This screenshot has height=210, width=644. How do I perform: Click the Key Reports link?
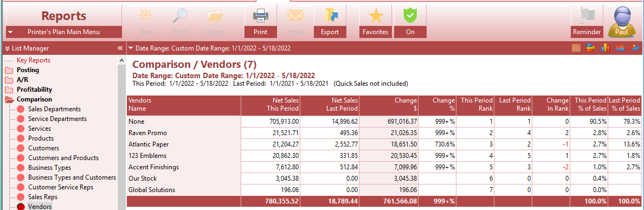33,60
